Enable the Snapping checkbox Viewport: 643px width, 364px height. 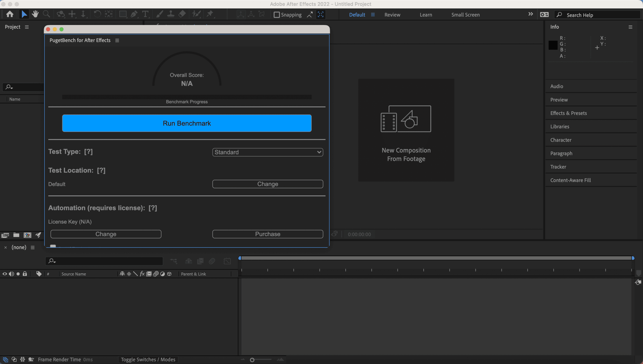(277, 15)
